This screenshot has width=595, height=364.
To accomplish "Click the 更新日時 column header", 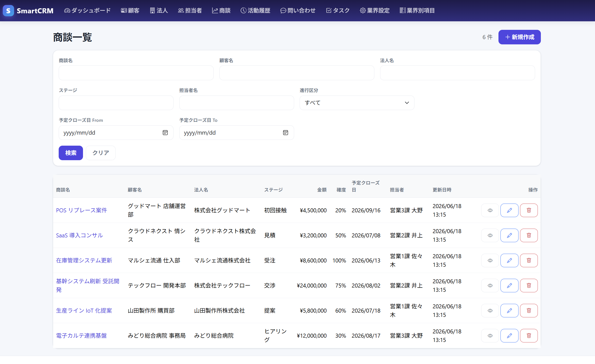I will pos(442,190).
